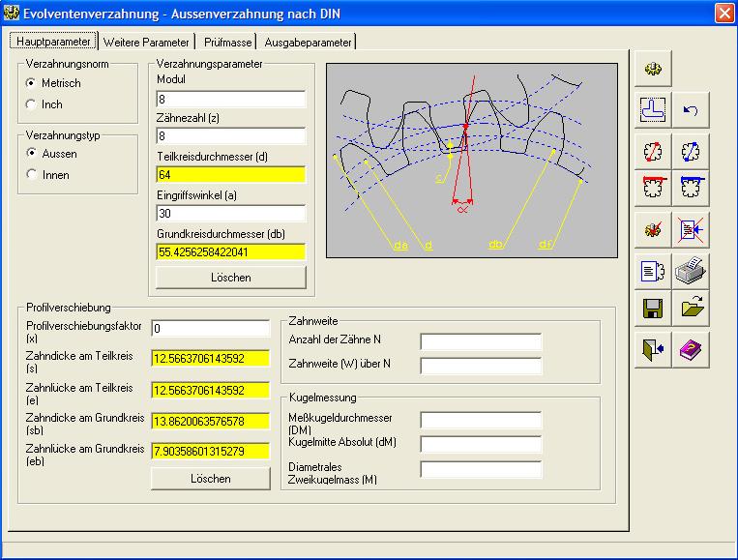Click the exit door icon

[653, 350]
